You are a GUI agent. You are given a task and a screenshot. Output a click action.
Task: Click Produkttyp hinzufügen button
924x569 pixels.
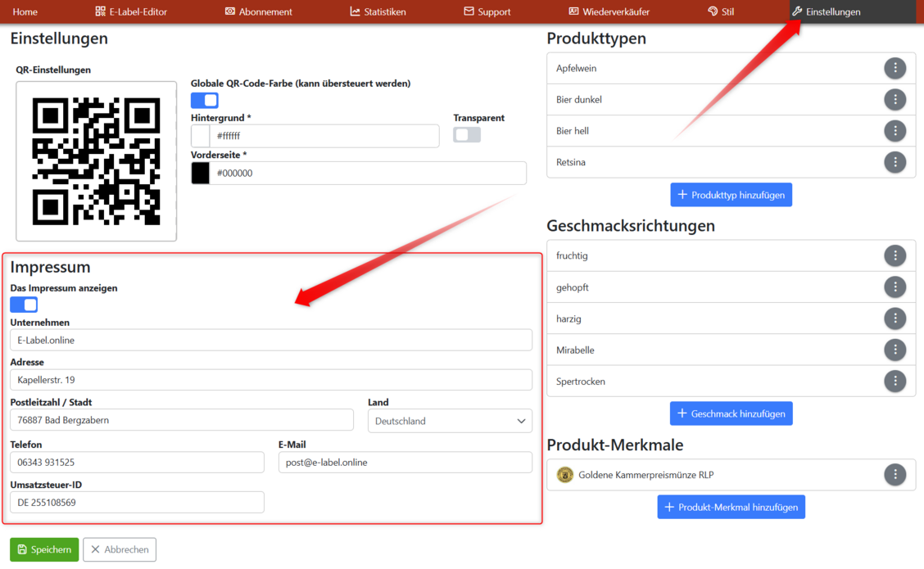(731, 195)
